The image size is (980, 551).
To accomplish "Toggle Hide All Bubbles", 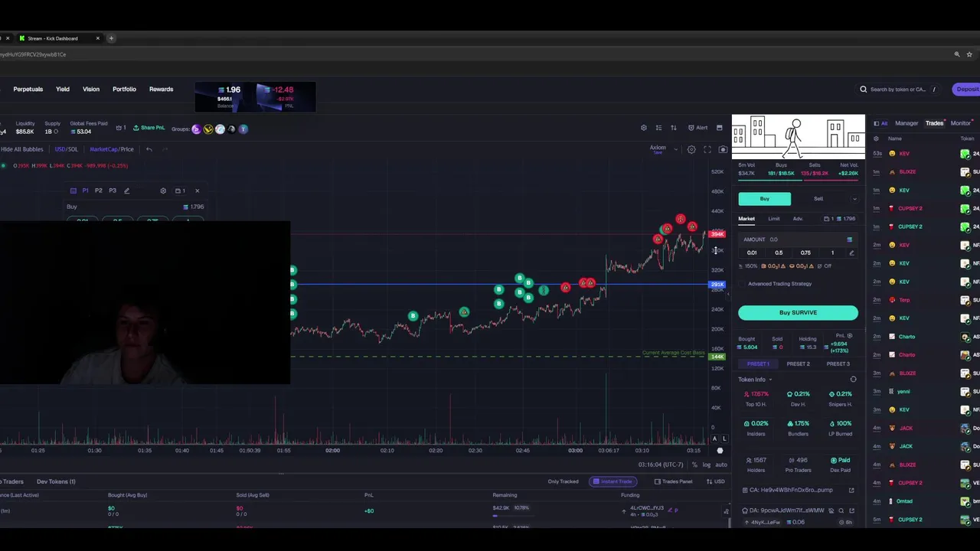I will (x=21, y=149).
